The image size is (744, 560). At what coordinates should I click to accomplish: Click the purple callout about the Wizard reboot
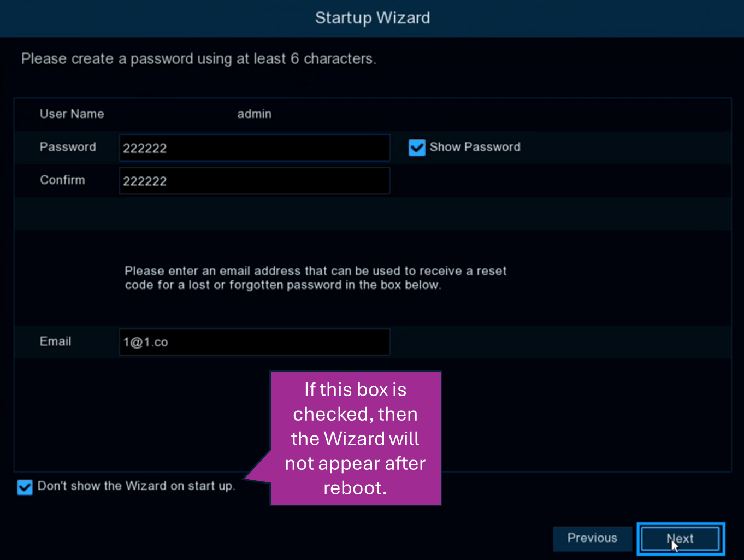point(355,438)
